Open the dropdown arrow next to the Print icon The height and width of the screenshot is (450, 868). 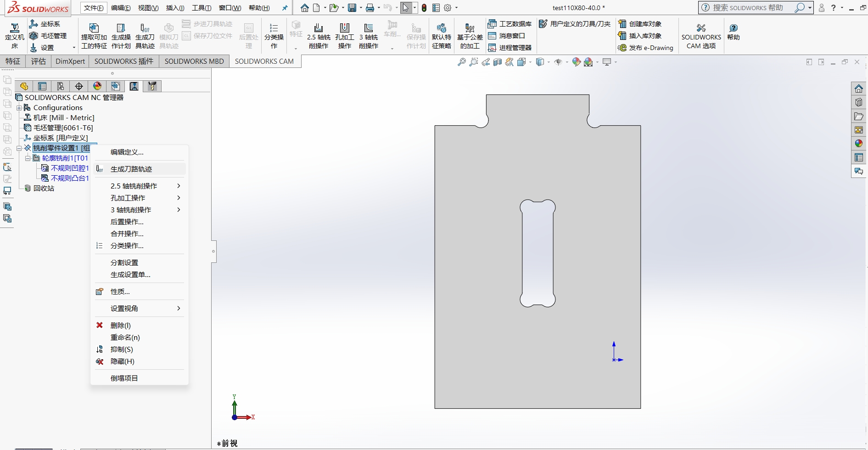pos(378,8)
